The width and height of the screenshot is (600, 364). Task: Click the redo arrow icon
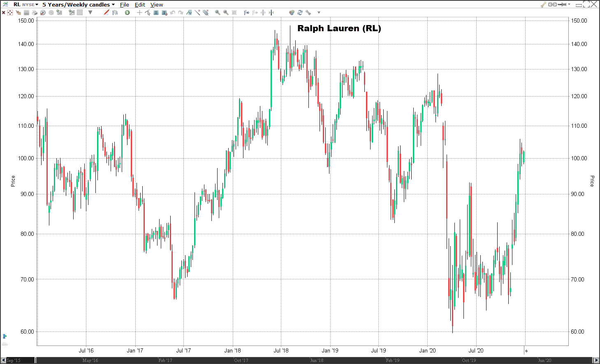[181, 13]
